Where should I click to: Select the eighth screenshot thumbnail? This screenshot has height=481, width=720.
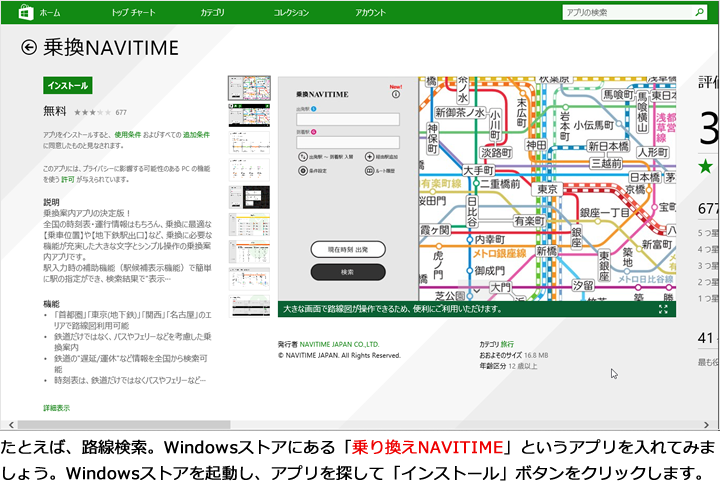point(249,279)
